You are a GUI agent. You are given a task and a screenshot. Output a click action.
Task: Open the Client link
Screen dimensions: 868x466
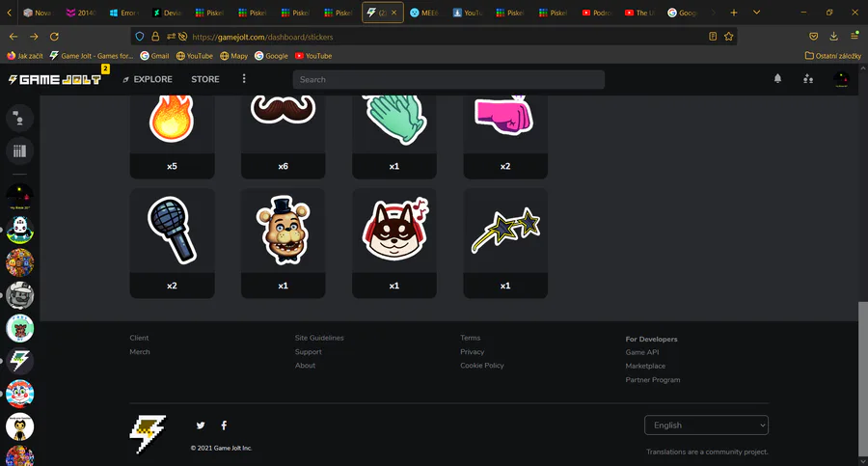(x=139, y=338)
